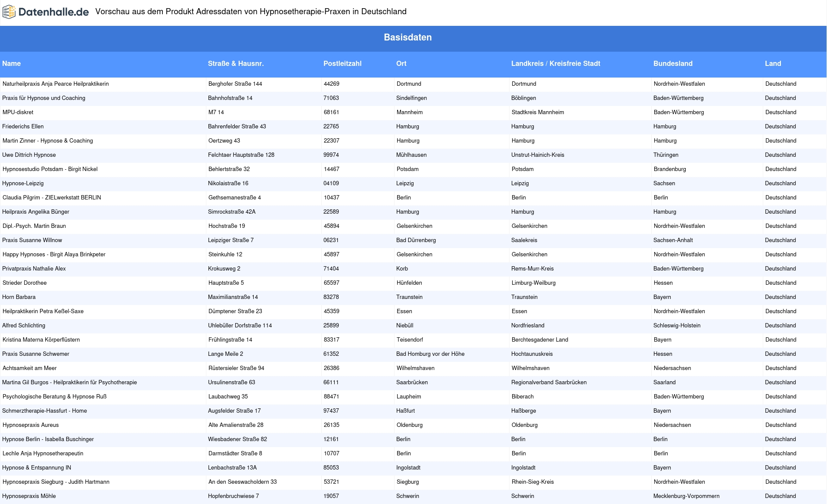Viewport: 827px width, 504px height.
Task: Select Praxis für Hypnose und Coaching
Action: (44, 98)
